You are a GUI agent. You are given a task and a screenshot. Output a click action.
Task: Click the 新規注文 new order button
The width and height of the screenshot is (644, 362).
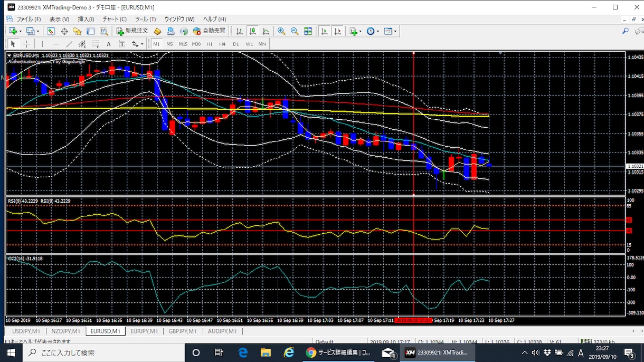point(132,31)
